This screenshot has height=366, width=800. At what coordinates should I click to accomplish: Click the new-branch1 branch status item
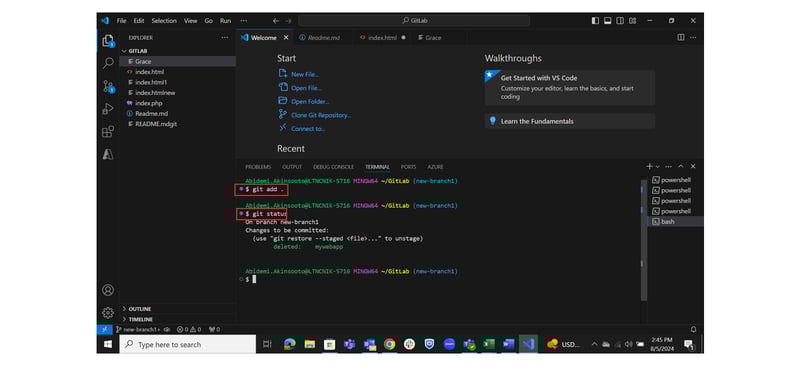pos(138,329)
